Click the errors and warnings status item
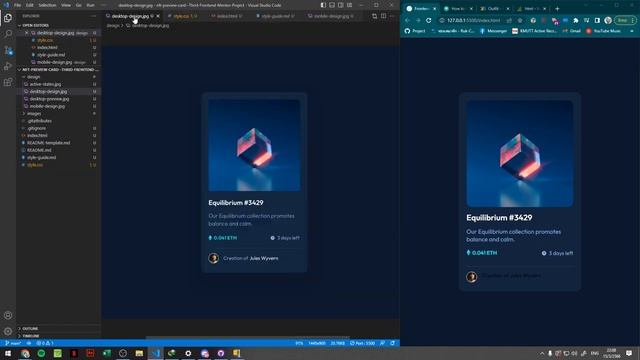 point(45,343)
